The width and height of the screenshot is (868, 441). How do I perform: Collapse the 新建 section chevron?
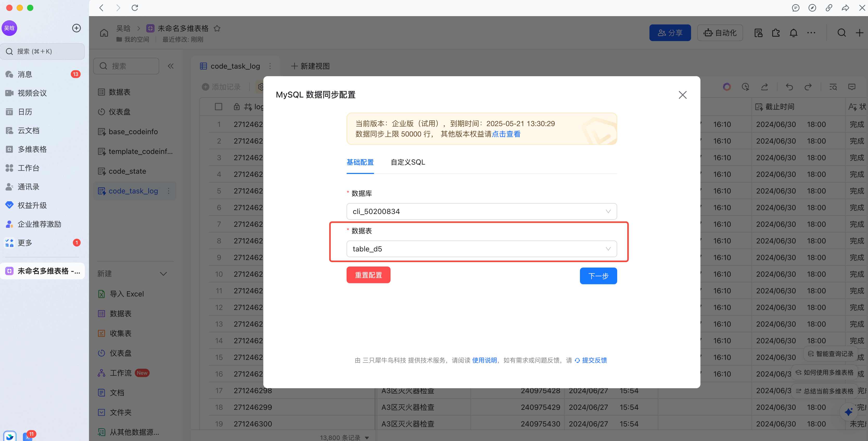[x=163, y=274]
